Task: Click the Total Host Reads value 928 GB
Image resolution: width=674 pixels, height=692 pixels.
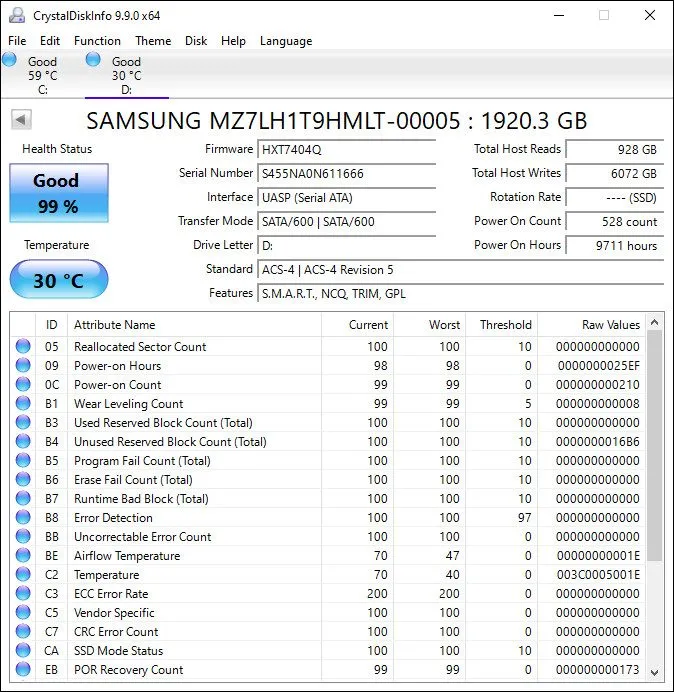Action: click(614, 150)
